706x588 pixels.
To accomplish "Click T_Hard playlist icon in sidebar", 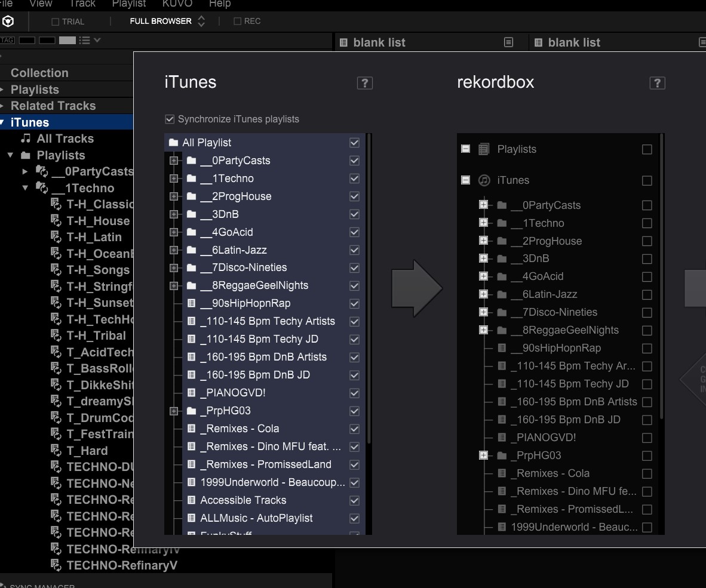I will pos(56,450).
